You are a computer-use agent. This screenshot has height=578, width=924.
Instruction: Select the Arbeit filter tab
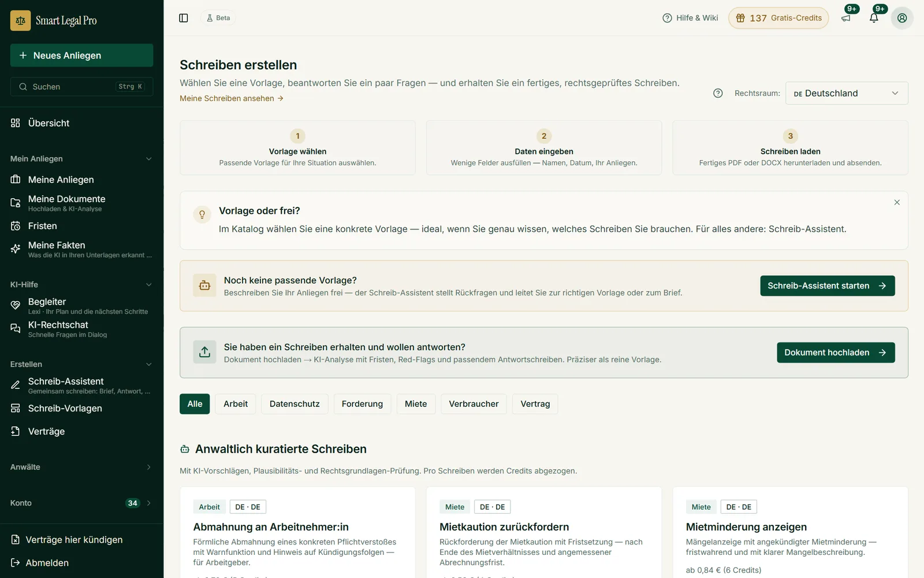pyautogui.click(x=236, y=404)
